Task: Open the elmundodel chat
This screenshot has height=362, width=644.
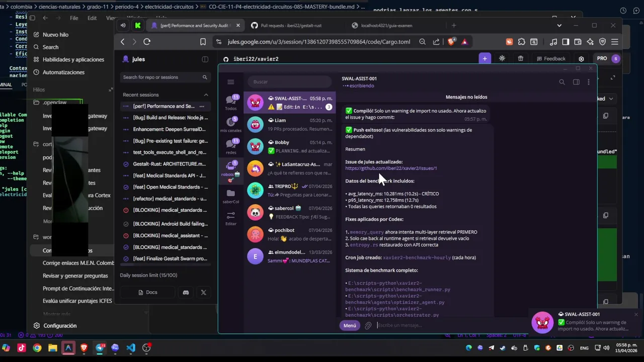Action: click(x=290, y=256)
